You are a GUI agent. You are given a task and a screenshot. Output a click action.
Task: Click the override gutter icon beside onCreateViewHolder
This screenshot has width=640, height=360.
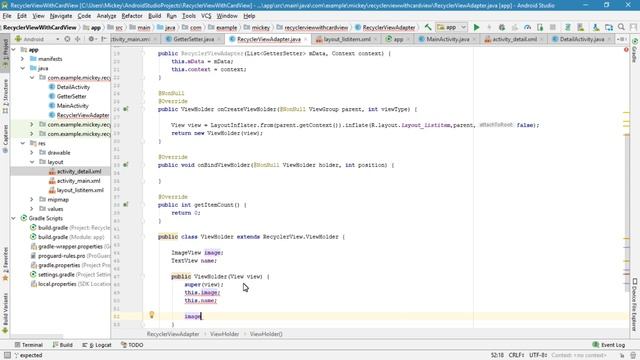(x=126, y=109)
